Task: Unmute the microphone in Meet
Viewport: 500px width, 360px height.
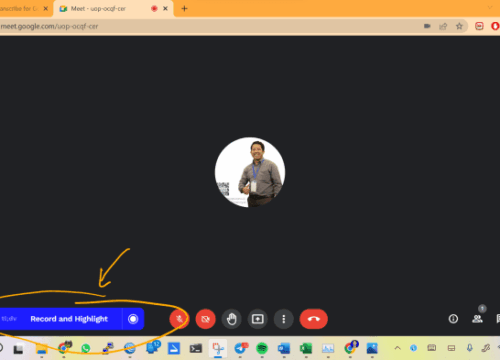Action: click(x=179, y=319)
